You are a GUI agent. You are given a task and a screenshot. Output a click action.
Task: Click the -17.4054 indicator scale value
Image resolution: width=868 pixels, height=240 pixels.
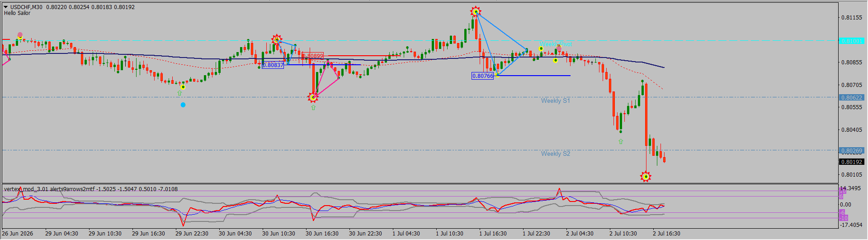(851, 225)
